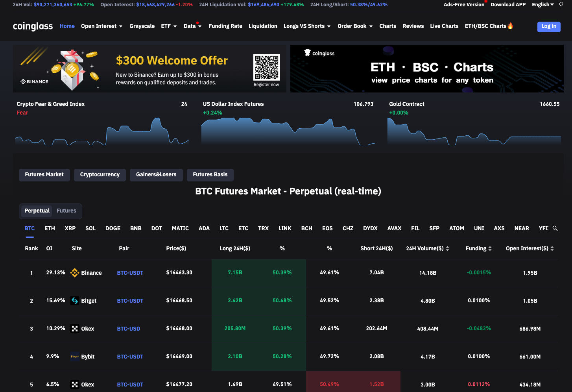Switch to Futures contract type toggle
Image resolution: width=572 pixels, height=392 pixels.
pos(66,211)
